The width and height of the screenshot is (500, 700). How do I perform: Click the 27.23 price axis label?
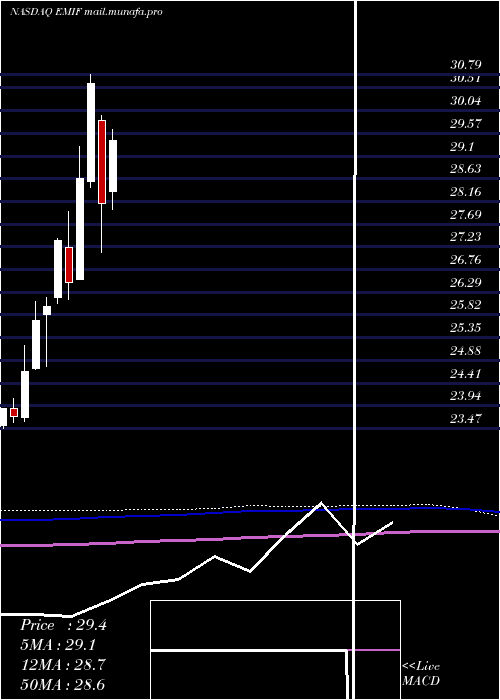466,237
